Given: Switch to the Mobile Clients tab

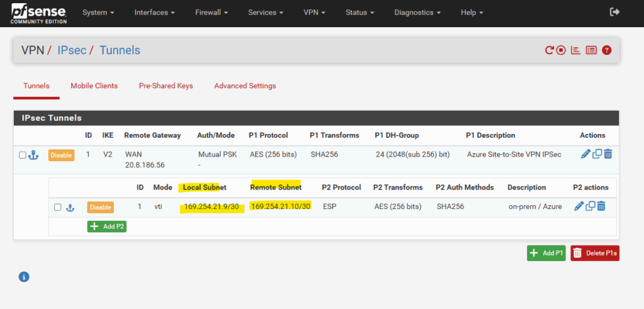Looking at the screenshot, I should pyautogui.click(x=94, y=86).
